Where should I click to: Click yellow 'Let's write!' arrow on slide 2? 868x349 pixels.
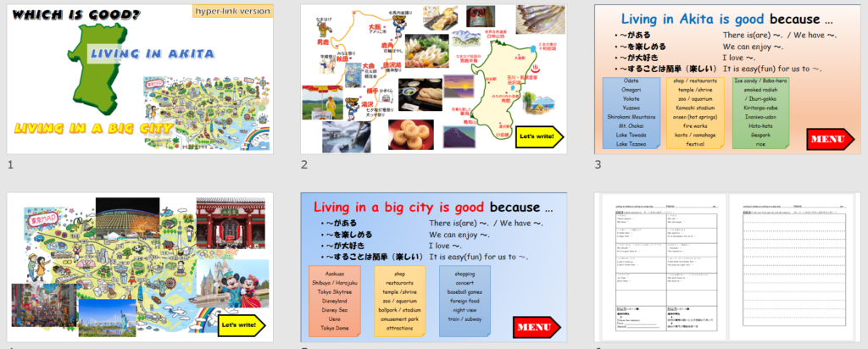[538, 136]
